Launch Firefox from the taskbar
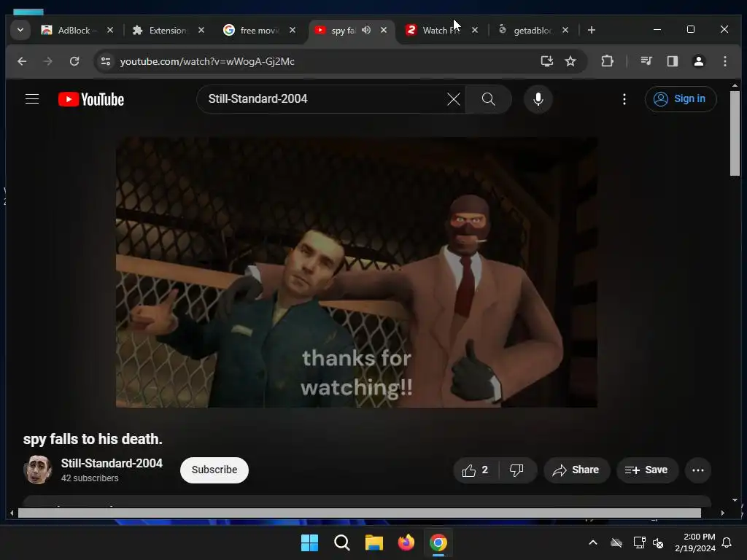747x560 pixels. (406, 542)
